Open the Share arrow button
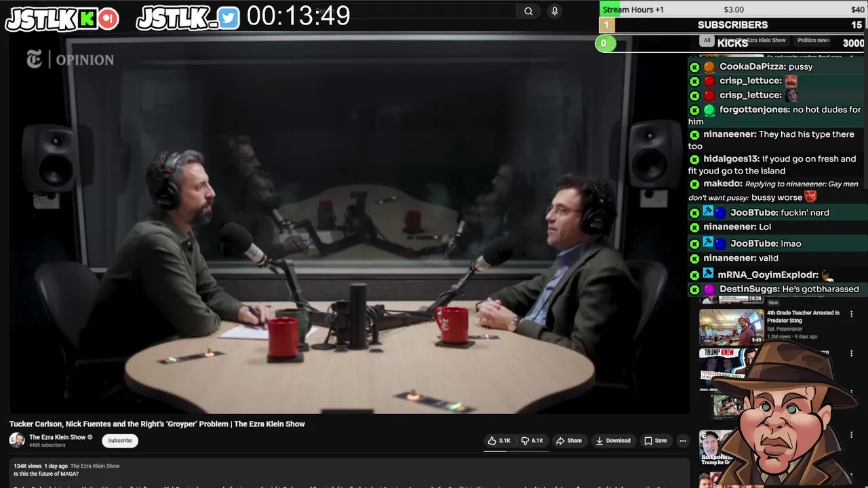The image size is (868, 488). tap(569, 441)
